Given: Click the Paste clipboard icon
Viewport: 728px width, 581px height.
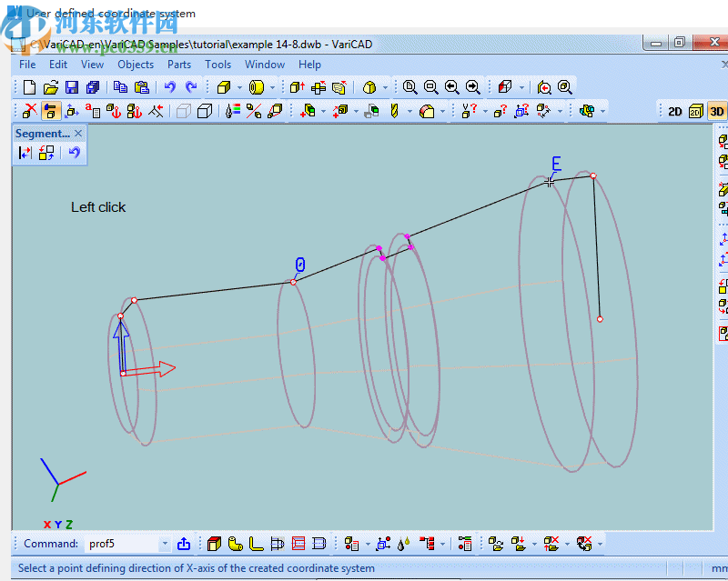Looking at the screenshot, I should pyautogui.click(x=142, y=87).
